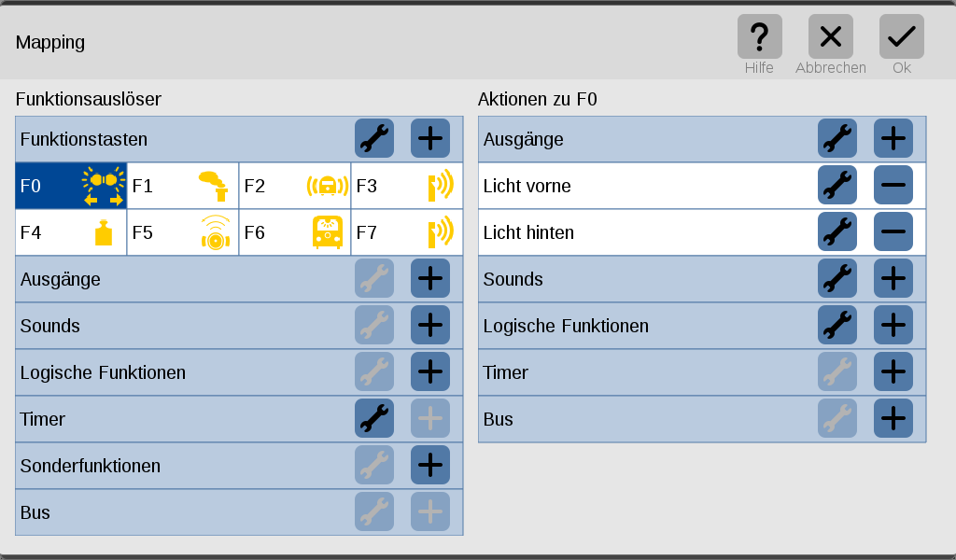Add a new Funktionstasten entry
The height and width of the screenshot is (560, 956).
[x=430, y=138]
